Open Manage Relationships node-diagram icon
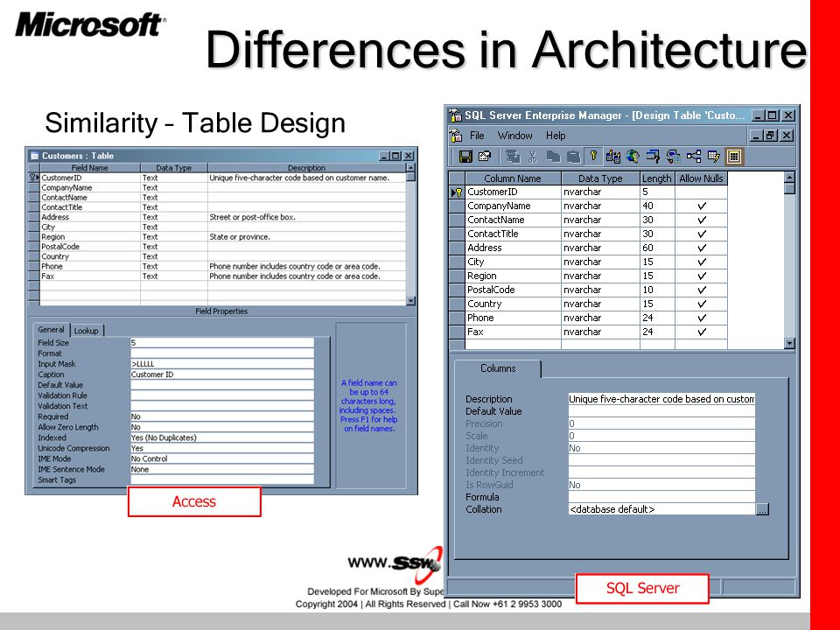This screenshot has height=630, width=840. pyautogui.click(x=694, y=157)
